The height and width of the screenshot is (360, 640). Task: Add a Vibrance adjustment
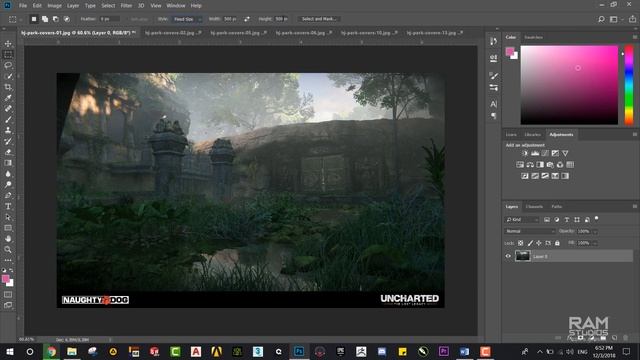pos(565,153)
